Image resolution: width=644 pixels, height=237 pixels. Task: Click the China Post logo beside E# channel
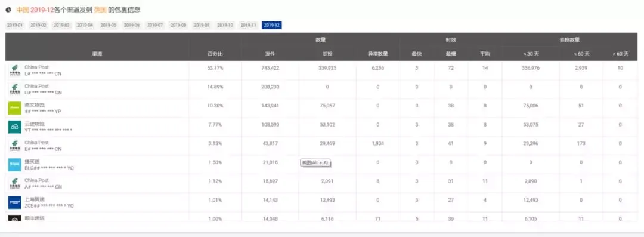tap(15, 146)
